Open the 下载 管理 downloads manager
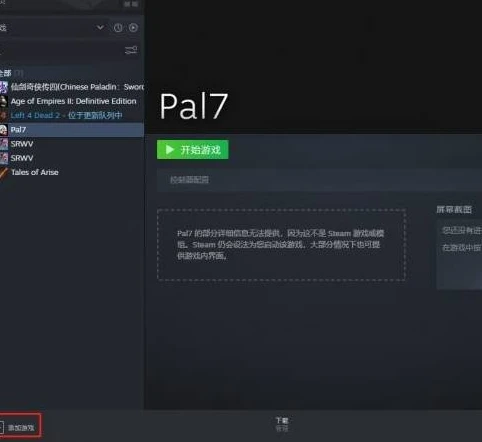 (282, 424)
